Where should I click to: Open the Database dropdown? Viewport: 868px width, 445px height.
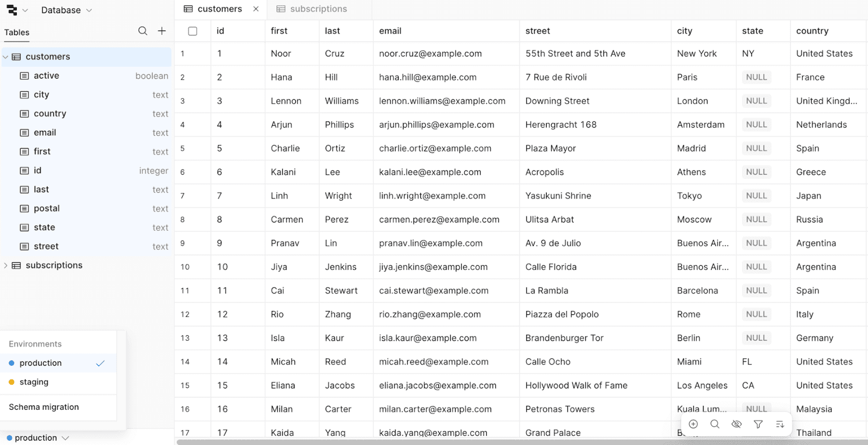[x=66, y=10]
